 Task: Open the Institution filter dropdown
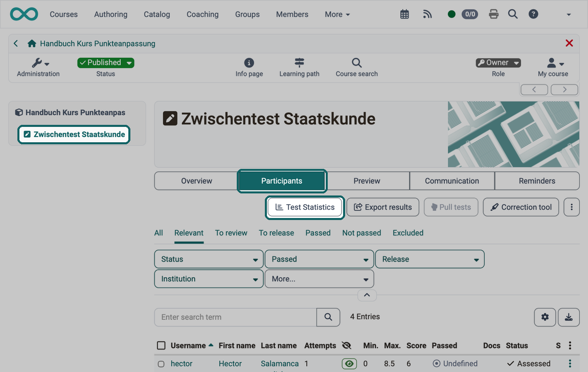tap(209, 279)
